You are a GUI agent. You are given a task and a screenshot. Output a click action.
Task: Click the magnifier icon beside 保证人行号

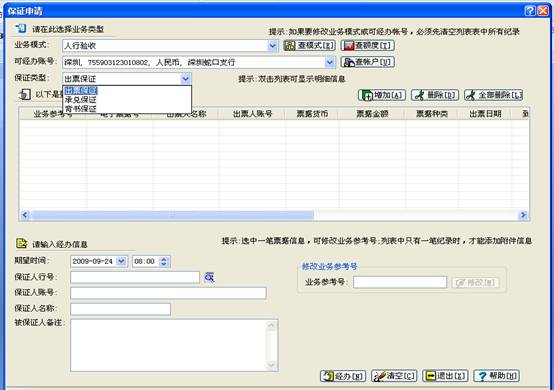click(x=209, y=277)
